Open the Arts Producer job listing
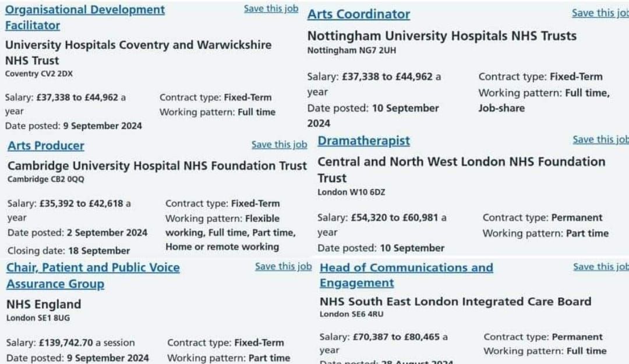The image size is (629, 364). (46, 146)
